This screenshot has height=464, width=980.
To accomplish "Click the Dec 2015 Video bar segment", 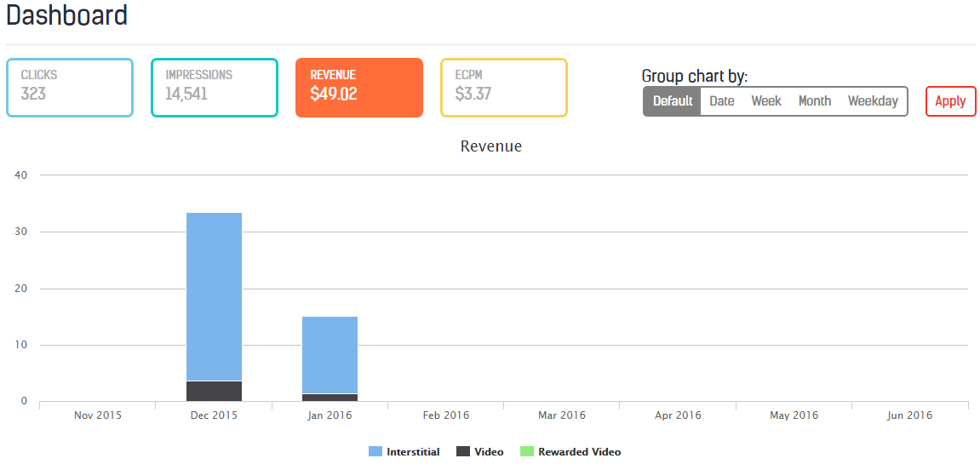I will 214,391.
